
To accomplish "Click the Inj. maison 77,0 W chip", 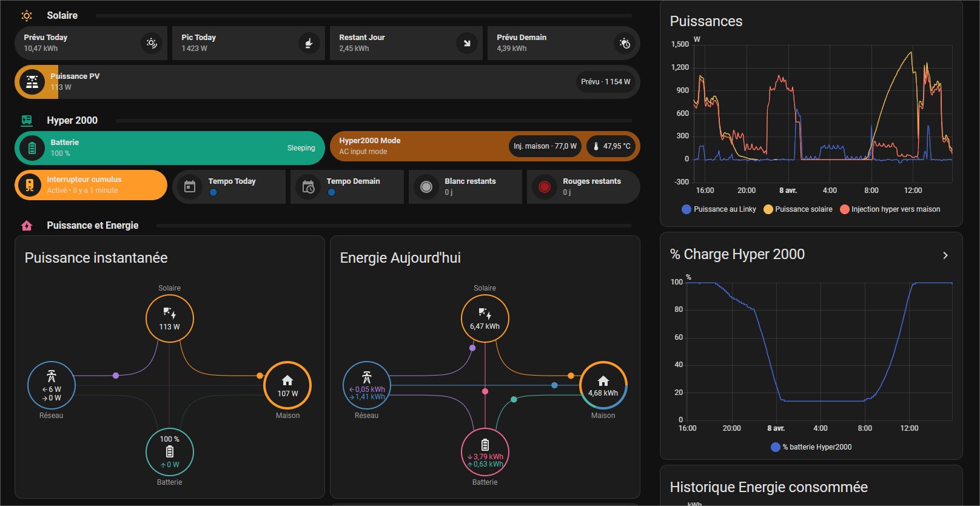I will click(x=545, y=146).
